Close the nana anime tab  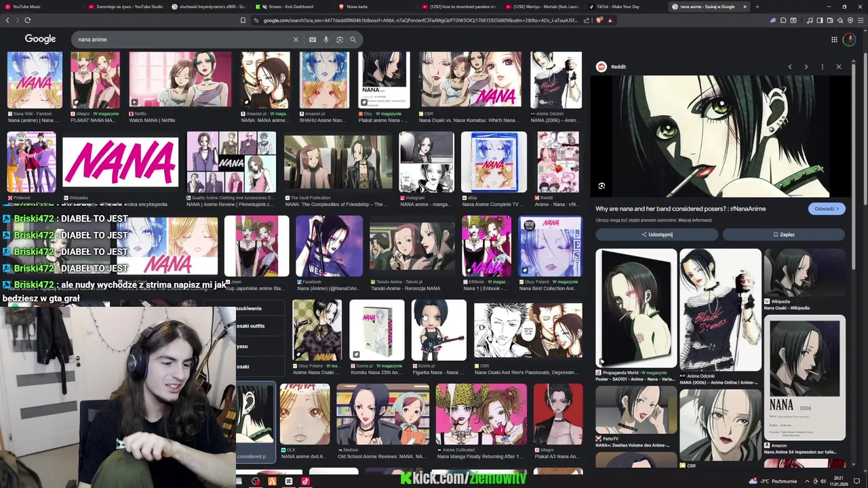tap(745, 7)
